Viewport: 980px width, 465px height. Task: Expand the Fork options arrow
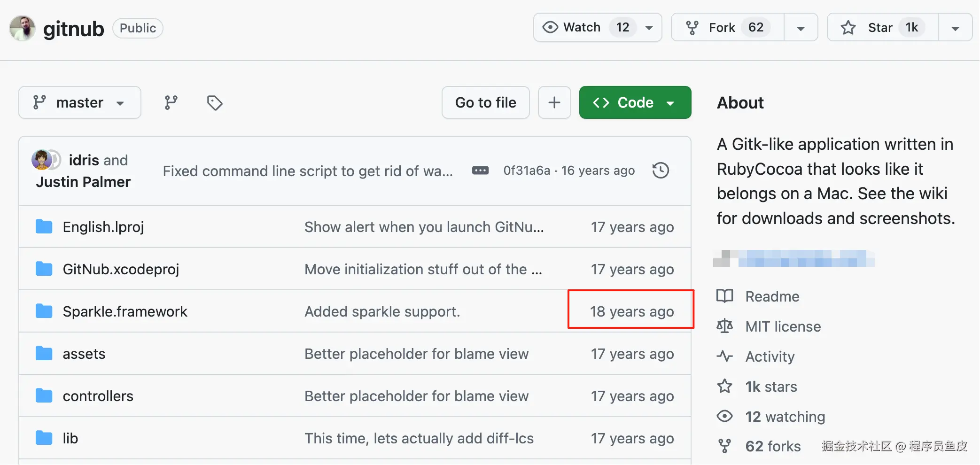[801, 28]
